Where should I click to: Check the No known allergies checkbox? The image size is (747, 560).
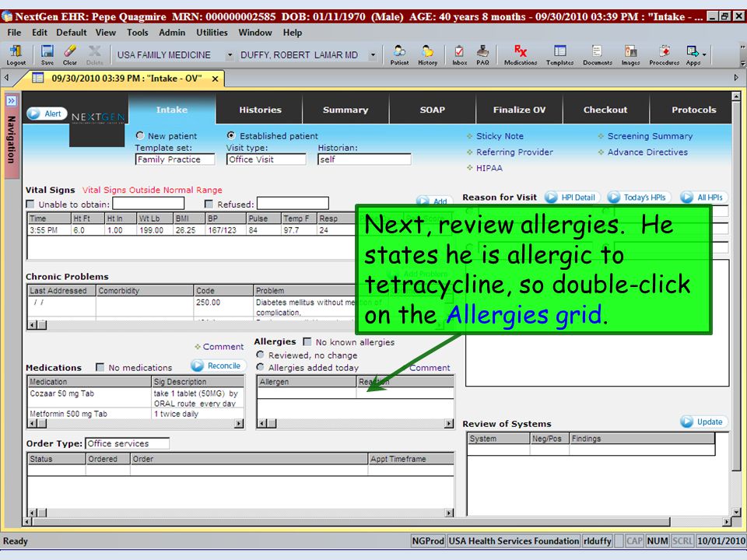(x=307, y=342)
